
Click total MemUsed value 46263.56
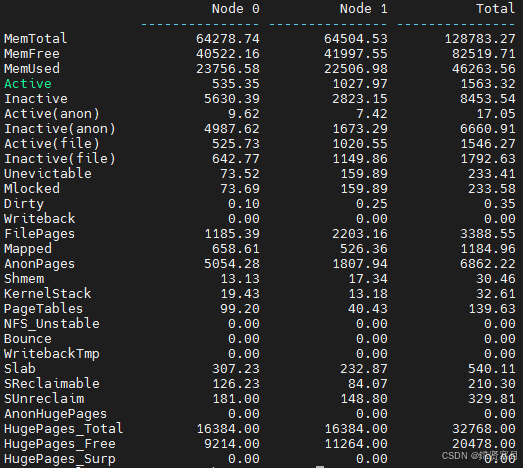[484, 69]
